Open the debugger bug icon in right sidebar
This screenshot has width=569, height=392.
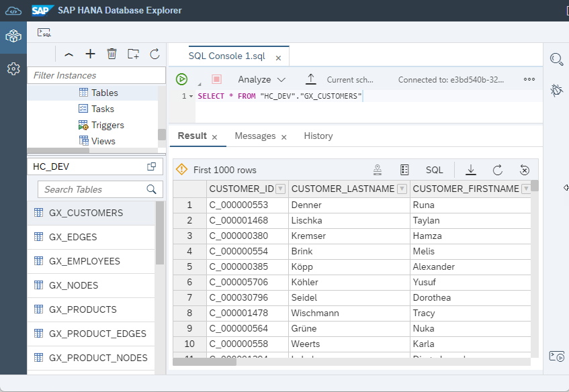[556, 90]
